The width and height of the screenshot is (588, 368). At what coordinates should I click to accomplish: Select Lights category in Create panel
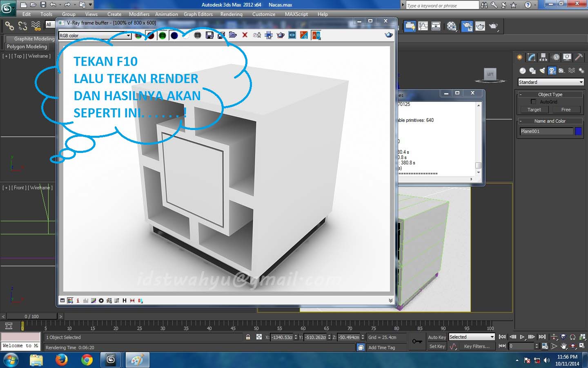(542, 70)
